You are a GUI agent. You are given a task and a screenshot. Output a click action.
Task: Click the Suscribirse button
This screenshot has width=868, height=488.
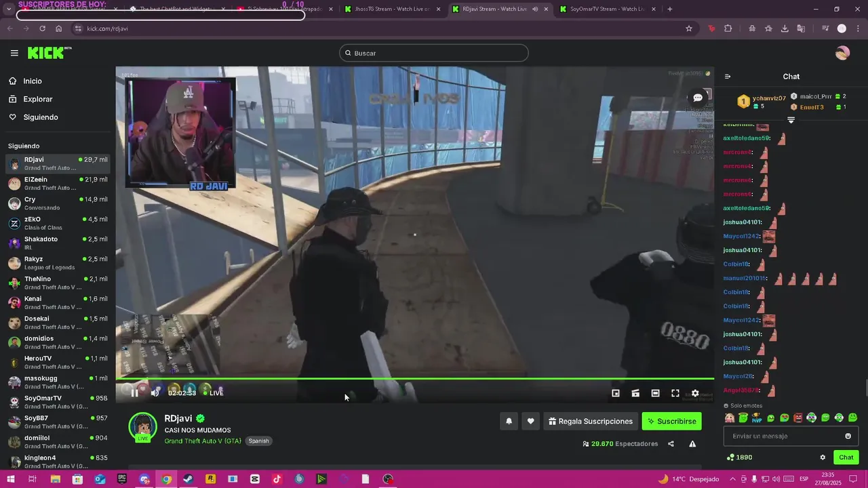[x=671, y=422]
